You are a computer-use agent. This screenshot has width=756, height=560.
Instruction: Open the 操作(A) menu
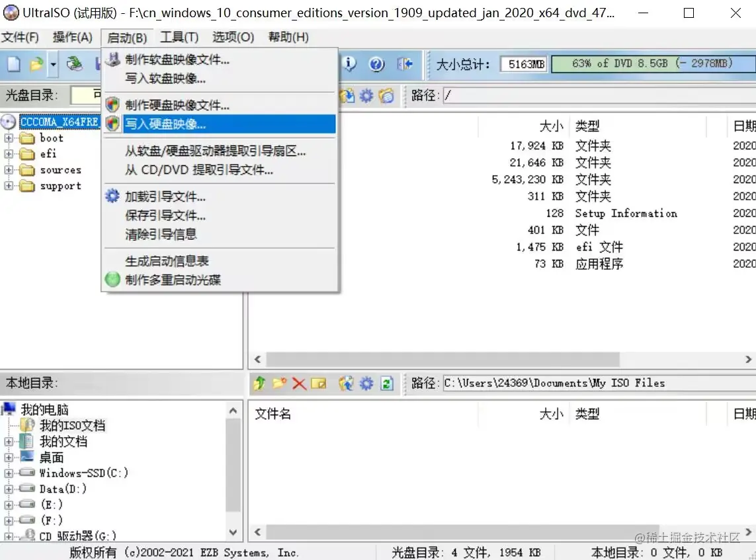point(72,37)
